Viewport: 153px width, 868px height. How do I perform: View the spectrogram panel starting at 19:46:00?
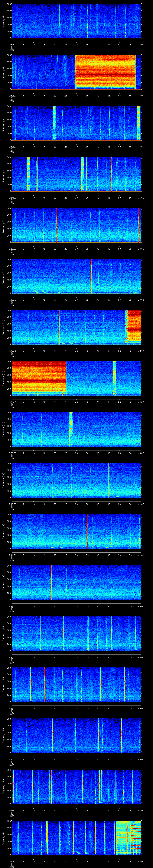(76, 786)
